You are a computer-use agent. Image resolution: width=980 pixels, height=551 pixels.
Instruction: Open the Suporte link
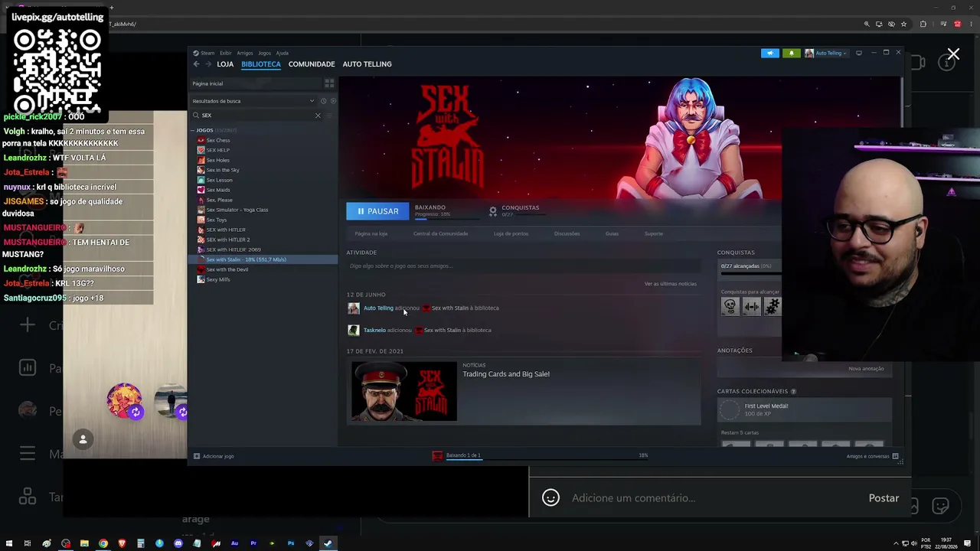(654, 233)
